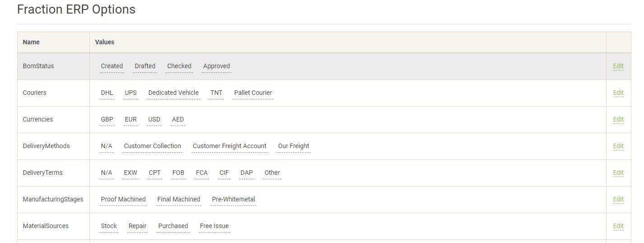Edit the DeliveryTerms values
The height and width of the screenshot is (243, 644).
(618, 173)
